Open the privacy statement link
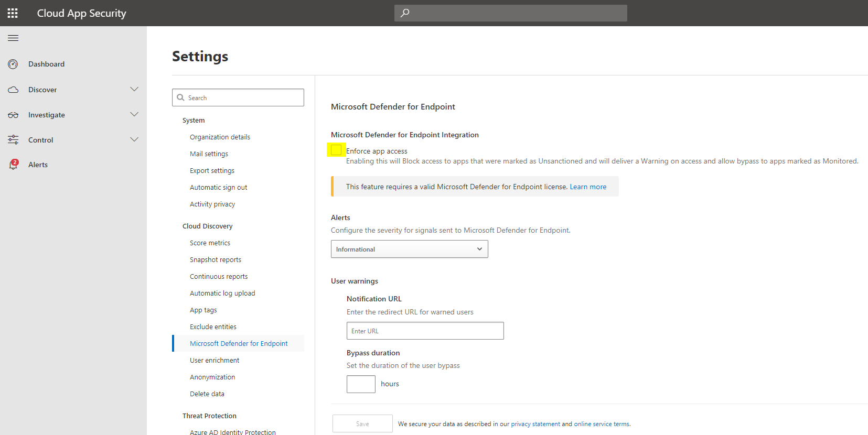The width and height of the screenshot is (868, 435). click(x=535, y=424)
